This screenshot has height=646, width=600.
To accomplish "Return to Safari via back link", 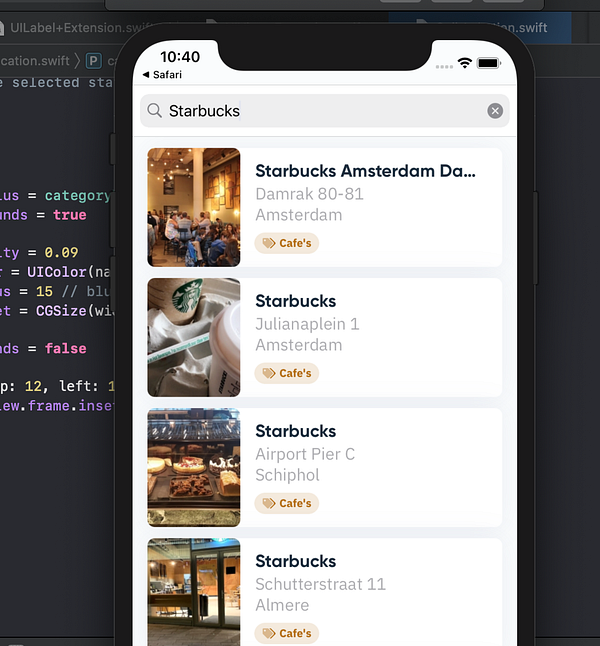I will [x=162, y=75].
